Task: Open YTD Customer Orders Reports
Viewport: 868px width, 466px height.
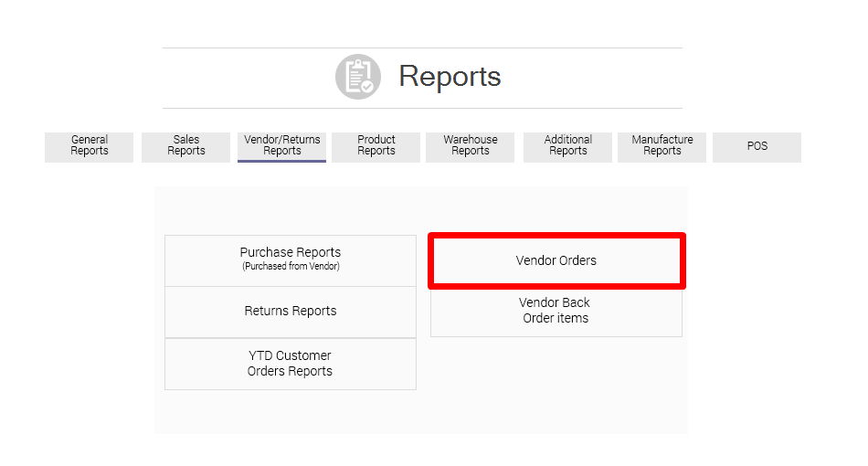Action: pyautogui.click(x=291, y=364)
